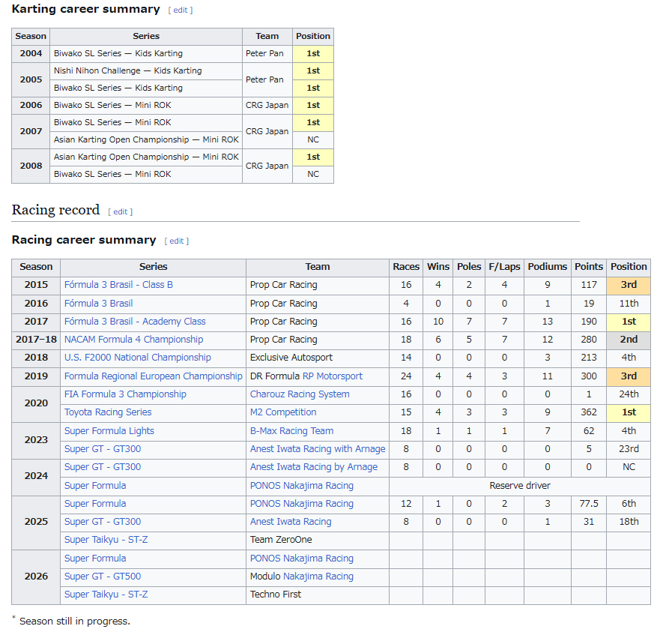Follow 2025 PONOS Nakajima Racing link
Viewport: 672px width, 632px height.
pyautogui.click(x=302, y=505)
